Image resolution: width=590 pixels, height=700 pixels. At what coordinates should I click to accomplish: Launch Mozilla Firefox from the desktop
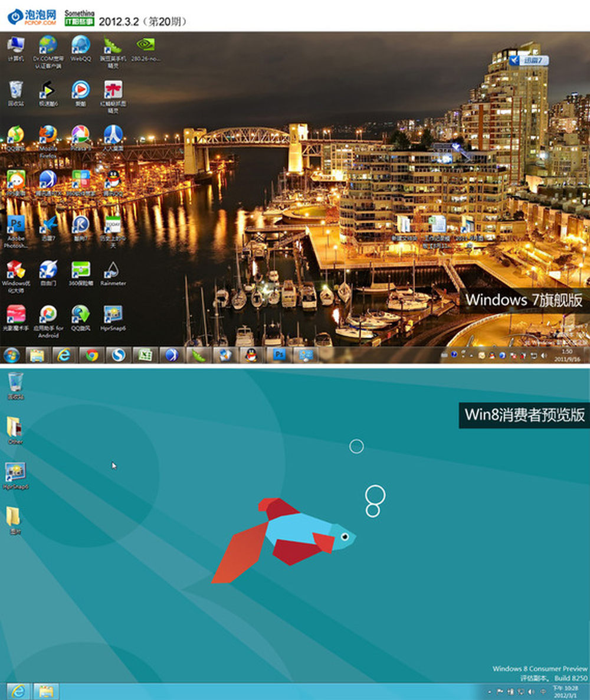point(48,142)
